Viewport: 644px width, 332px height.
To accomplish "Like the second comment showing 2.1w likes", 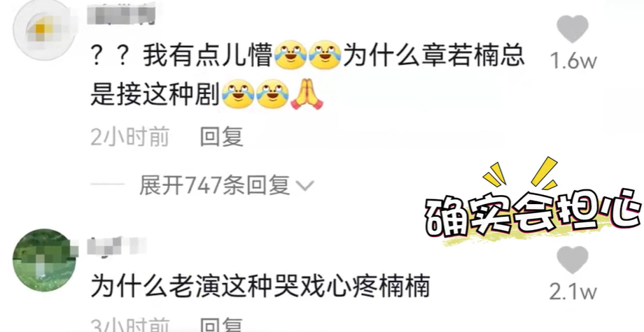I will tap(573, 260).
